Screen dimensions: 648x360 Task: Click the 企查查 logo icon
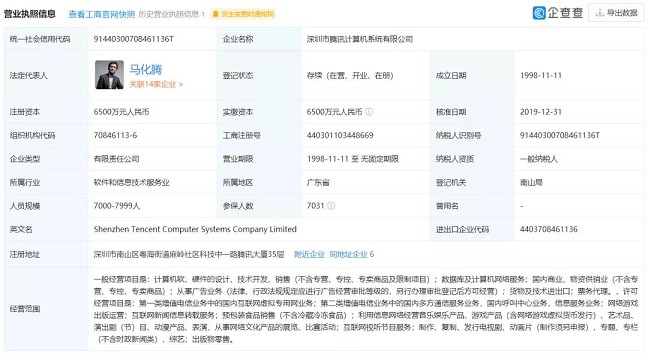[539, 13]
